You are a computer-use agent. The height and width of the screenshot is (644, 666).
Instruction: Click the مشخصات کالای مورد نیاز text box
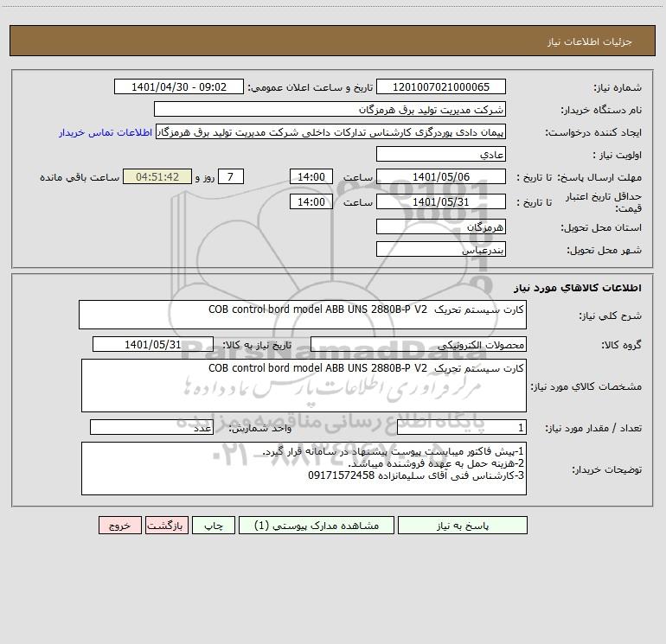[304, 386]
